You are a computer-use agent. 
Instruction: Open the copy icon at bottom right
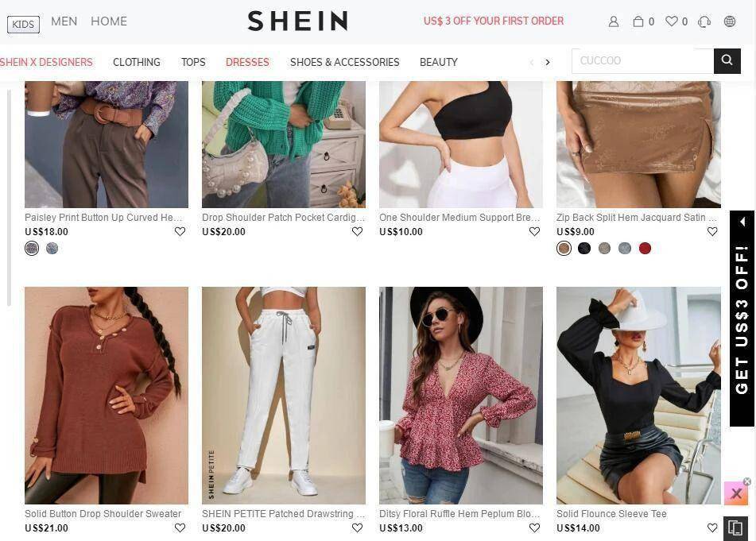tap(735, 527)
